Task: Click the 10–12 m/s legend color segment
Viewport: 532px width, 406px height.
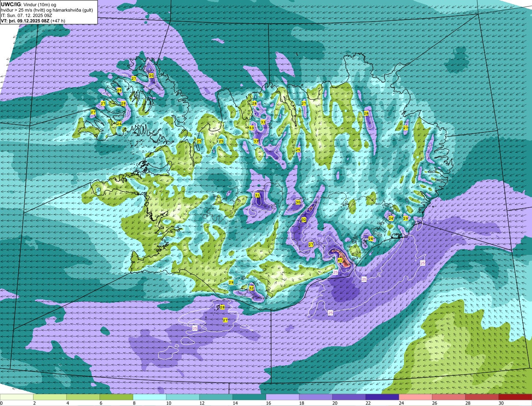Action: point(183,397)
